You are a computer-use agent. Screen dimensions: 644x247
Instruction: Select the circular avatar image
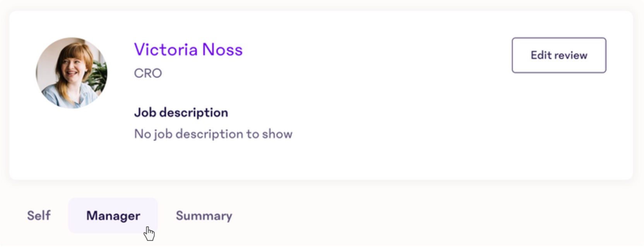point(72,73)
